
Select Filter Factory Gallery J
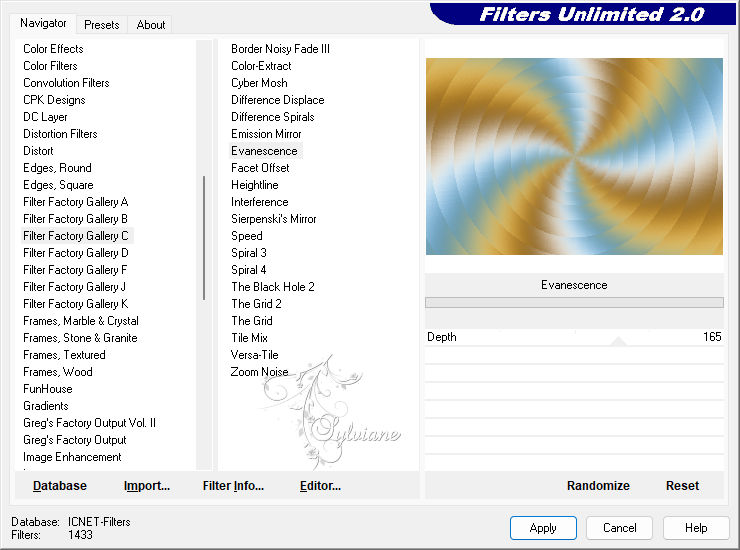(75, 287)
